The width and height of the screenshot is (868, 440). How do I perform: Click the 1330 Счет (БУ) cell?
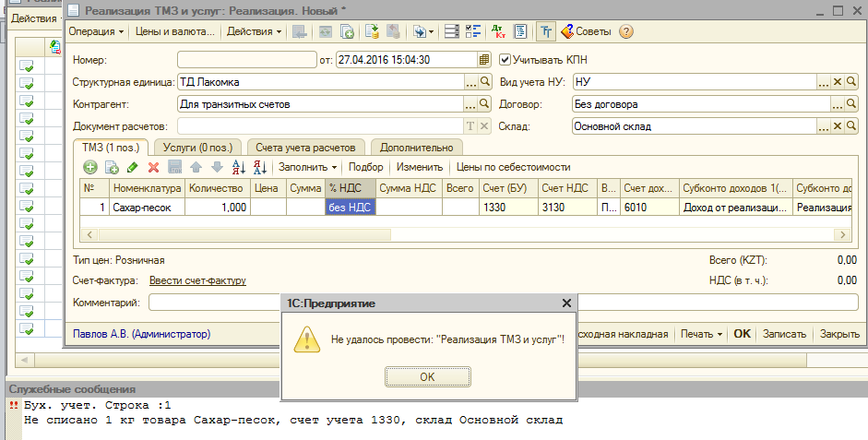pos(508,208)
